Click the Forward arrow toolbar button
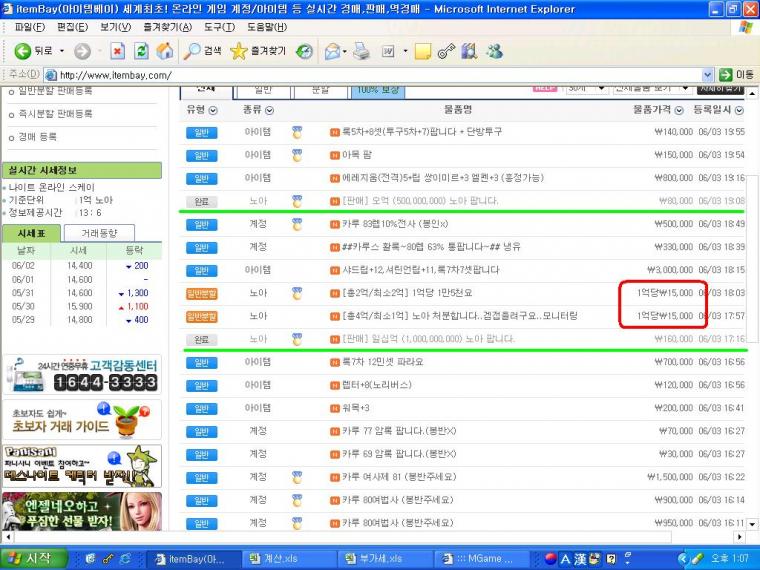This screenshot has width=760, height=570. pyautogui.click(x=82, y=51)
